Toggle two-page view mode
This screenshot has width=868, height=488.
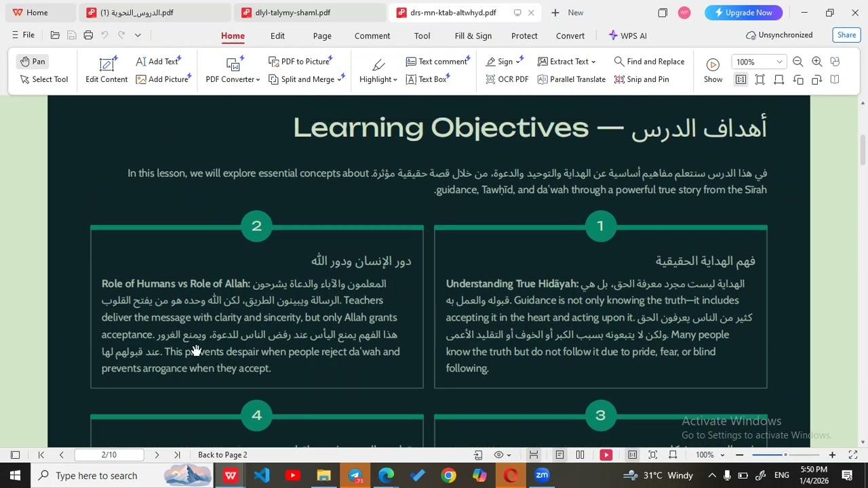[580, 455]
